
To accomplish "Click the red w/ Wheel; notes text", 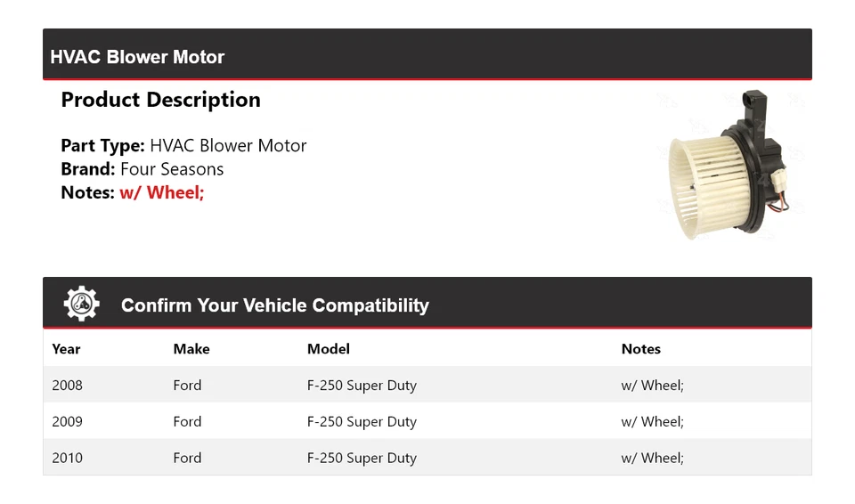I will click(161, 192).
